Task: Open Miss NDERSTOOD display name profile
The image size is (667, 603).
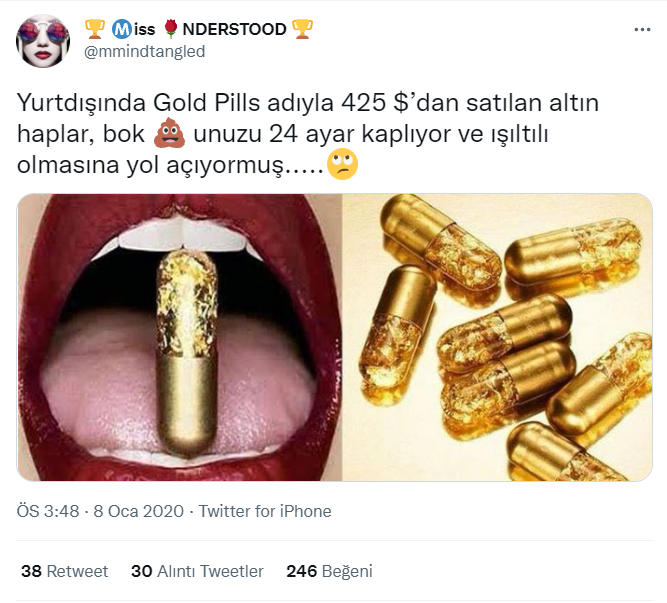Action: point(199,29)
